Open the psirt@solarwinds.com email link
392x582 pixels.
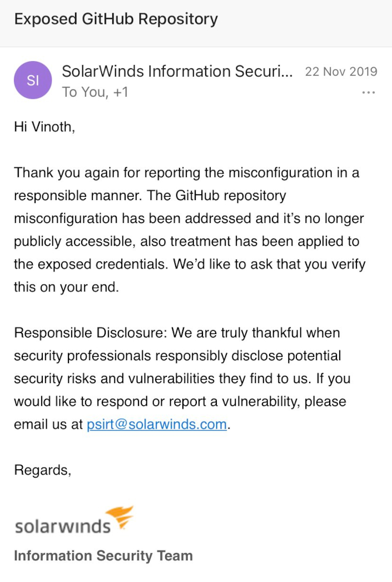click(157, 424)
